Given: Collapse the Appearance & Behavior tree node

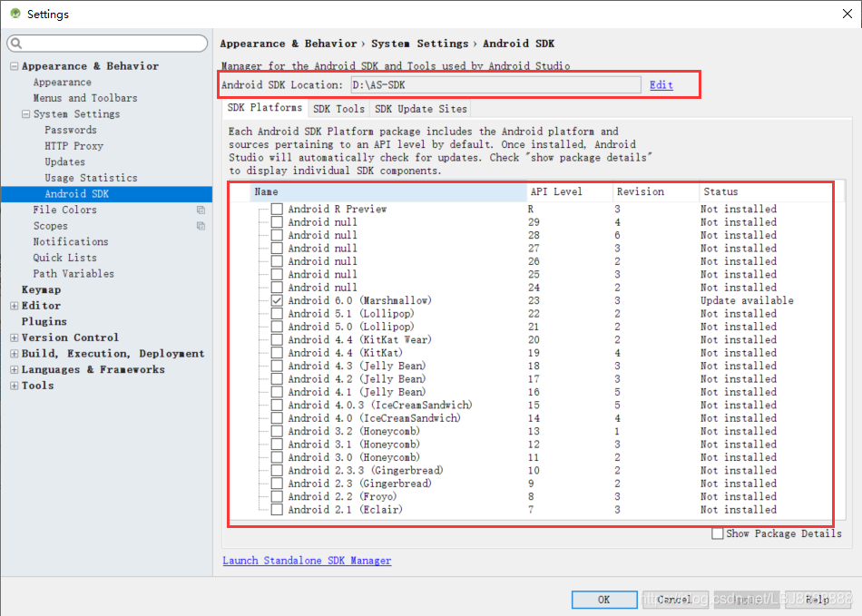Looking at the screenshot, I should tap(15, 66).
